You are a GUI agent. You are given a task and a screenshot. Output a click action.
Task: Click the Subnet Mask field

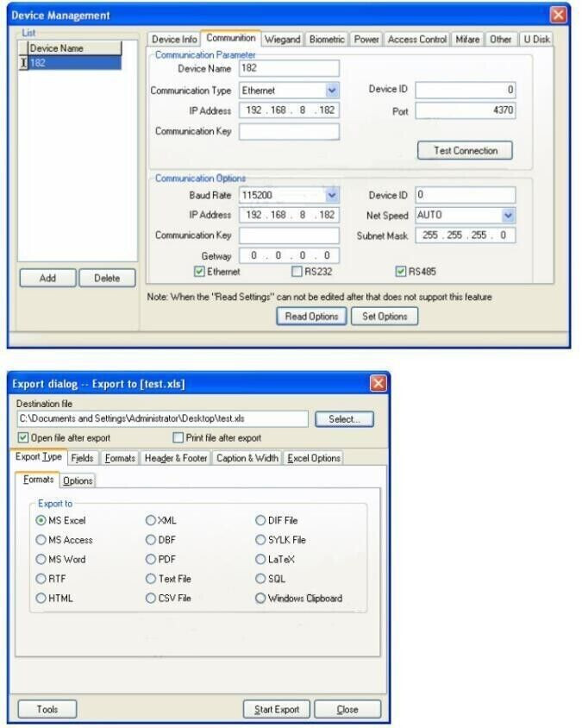pos(465,235)
